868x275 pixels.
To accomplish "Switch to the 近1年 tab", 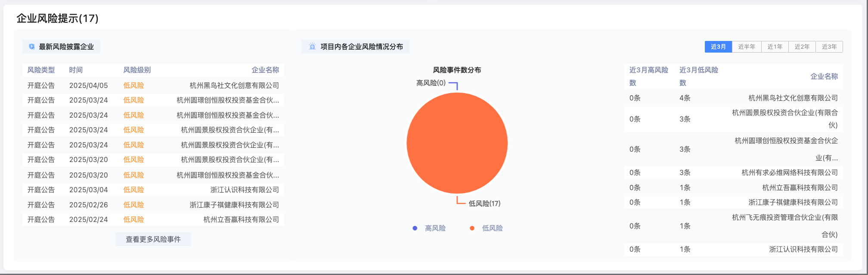I will coord(775,47).
